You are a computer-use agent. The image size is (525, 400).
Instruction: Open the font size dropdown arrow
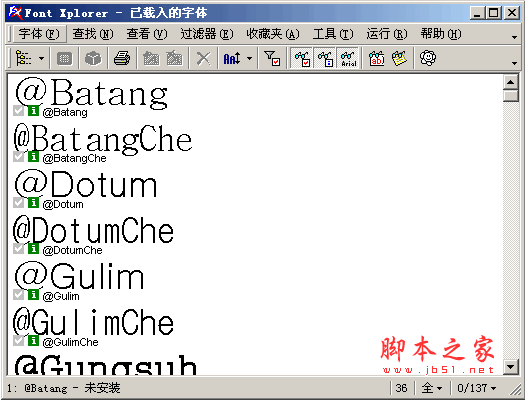tap(249, 59)
